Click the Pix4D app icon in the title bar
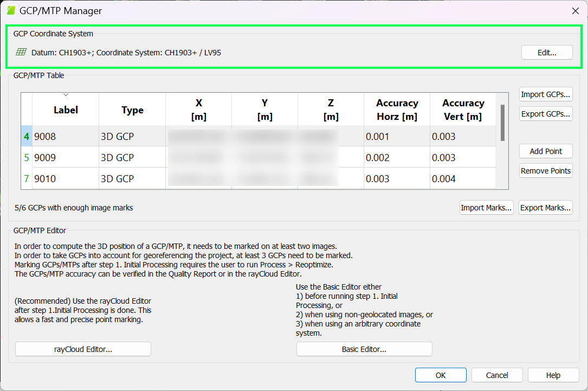This screenshot has width=588, height=391. 11,10
